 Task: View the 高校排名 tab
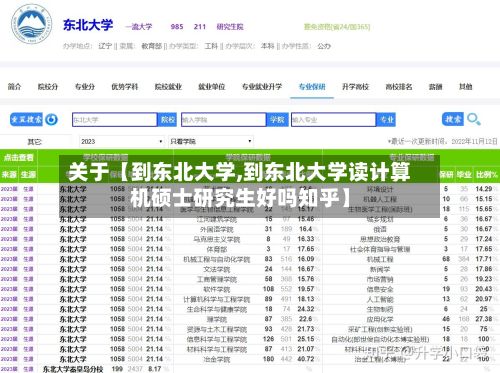coord(399,87)
